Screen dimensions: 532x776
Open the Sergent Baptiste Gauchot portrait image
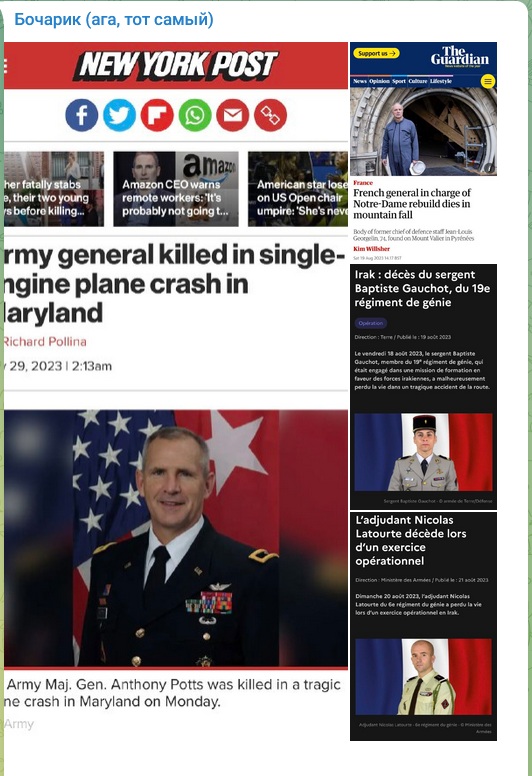[x=424, y=452]
